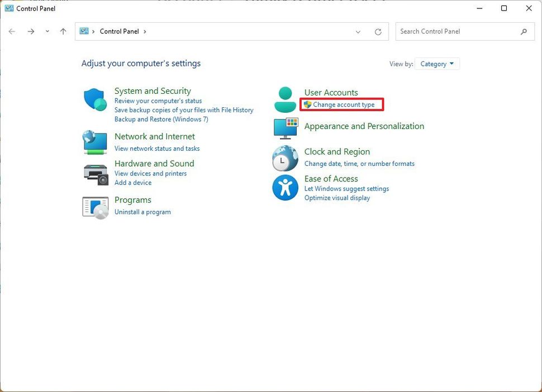This screenshot has height=392, width=542.
Task: Click inside the Search Control Panel field
Action: coord(453,31)
